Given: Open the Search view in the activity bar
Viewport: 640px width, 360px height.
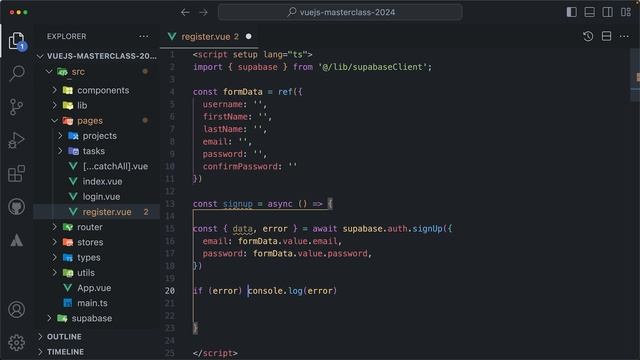Looking at the screenshot, I should tap(17, 74).
